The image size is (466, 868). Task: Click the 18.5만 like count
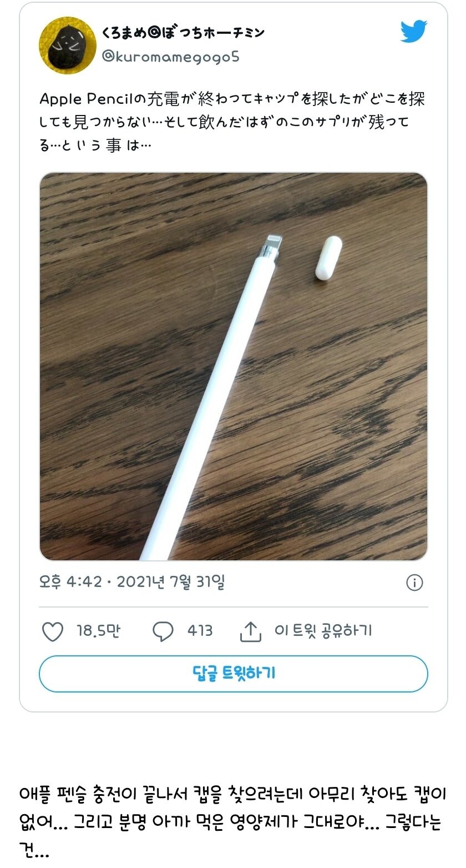point(98,631)
